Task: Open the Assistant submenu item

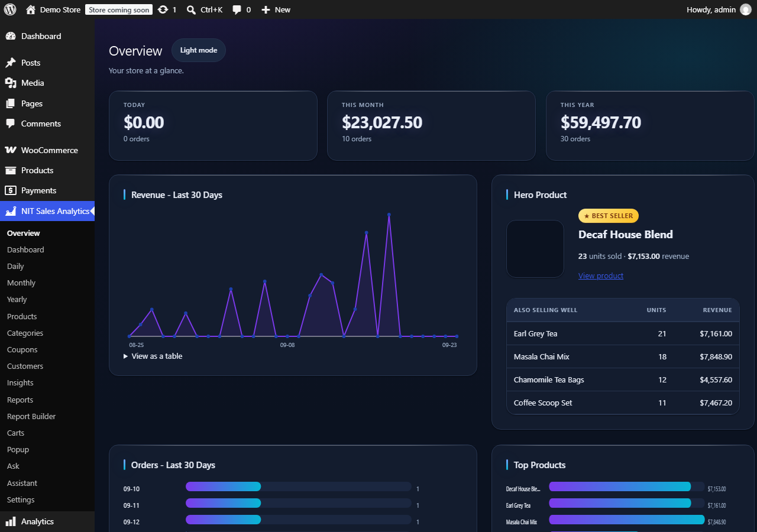Action: [x=22, y=483]
